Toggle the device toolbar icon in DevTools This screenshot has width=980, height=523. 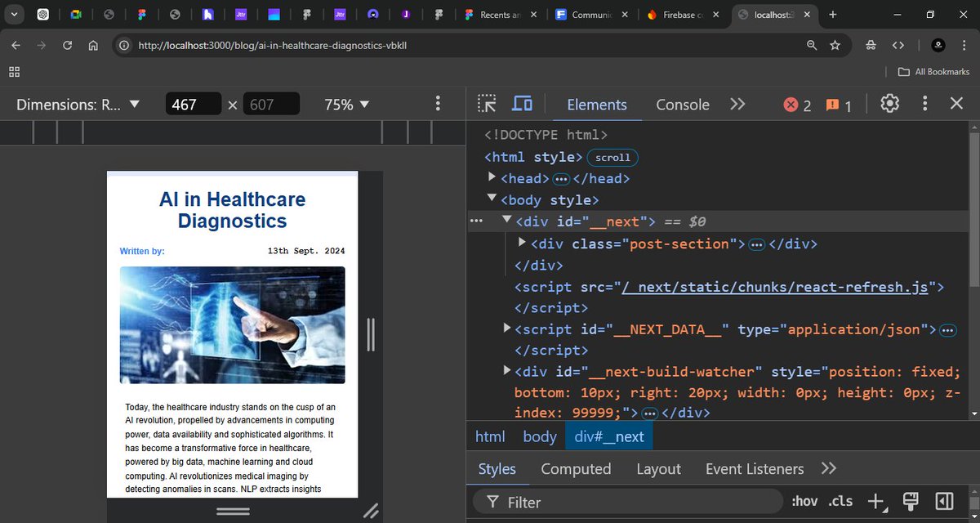[x=522, y=104]
